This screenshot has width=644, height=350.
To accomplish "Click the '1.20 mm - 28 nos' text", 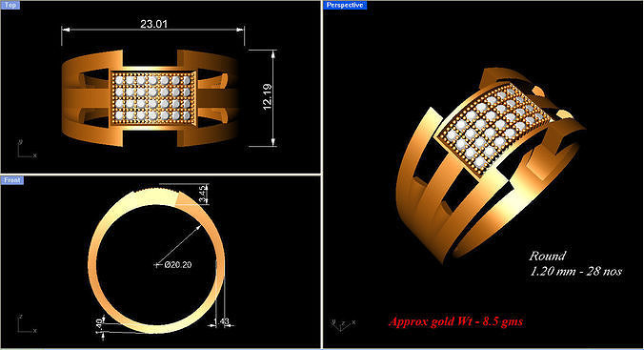I will pos(575,271).
